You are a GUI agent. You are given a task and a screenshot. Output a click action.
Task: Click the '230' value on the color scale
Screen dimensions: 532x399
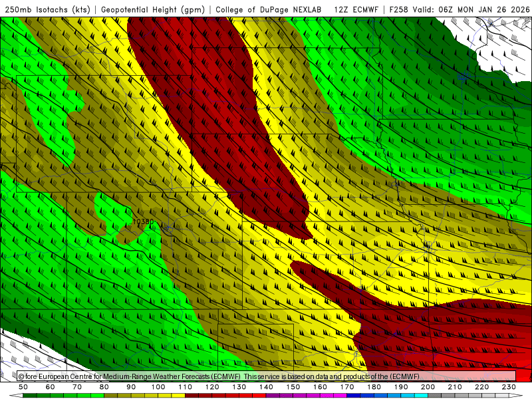coord(509,387)
